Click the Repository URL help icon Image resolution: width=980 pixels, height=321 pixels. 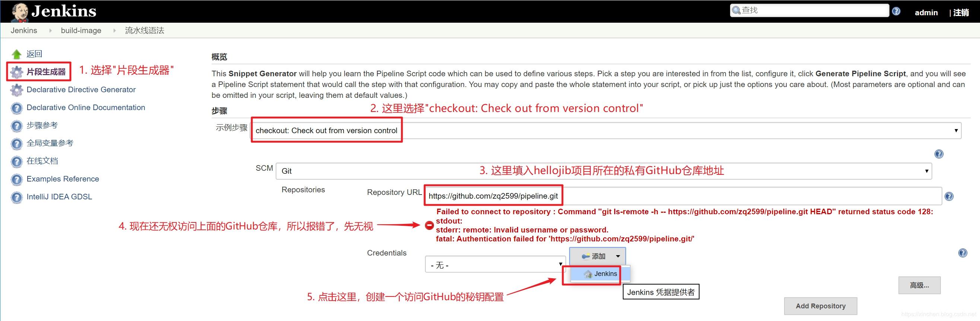[949, 196]
